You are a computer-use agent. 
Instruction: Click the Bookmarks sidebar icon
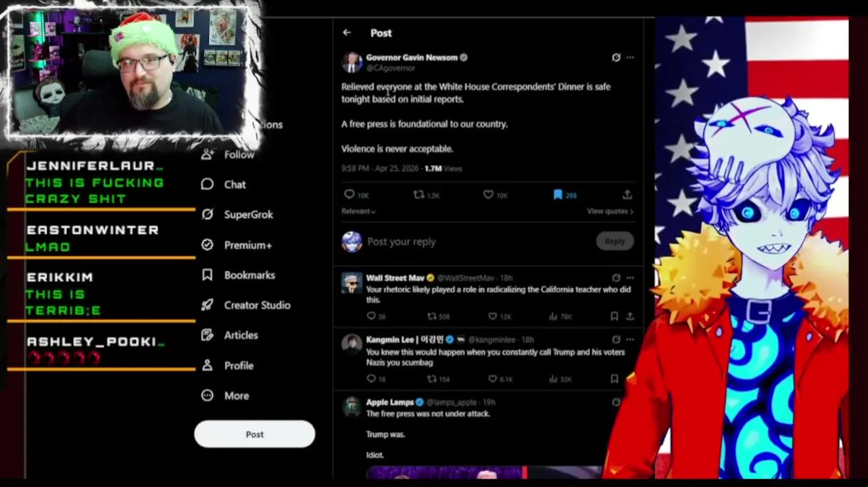tap(208, 275)
